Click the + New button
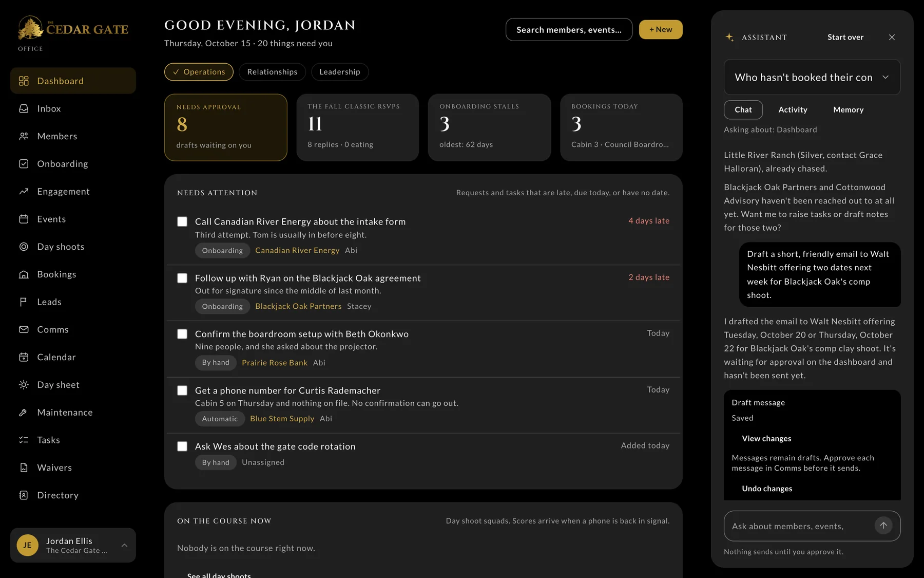Viewport: 924px width, 578px height. pos(661,30)
